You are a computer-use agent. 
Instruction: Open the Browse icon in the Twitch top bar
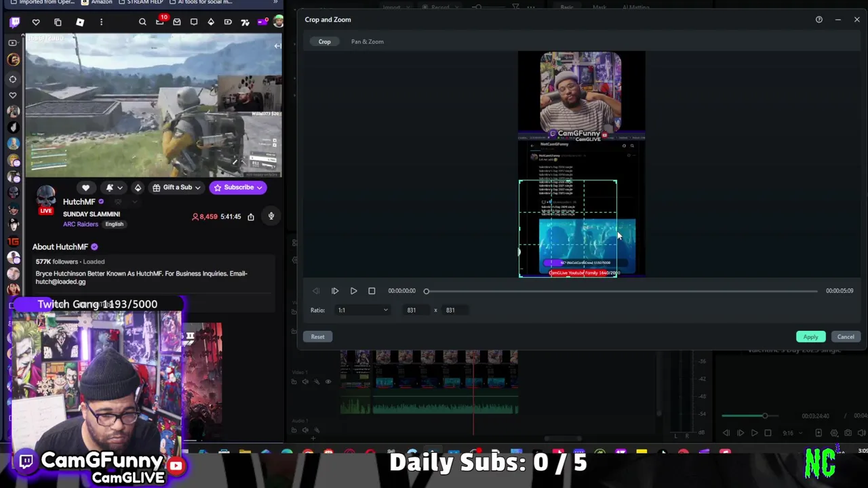[58, 22]
